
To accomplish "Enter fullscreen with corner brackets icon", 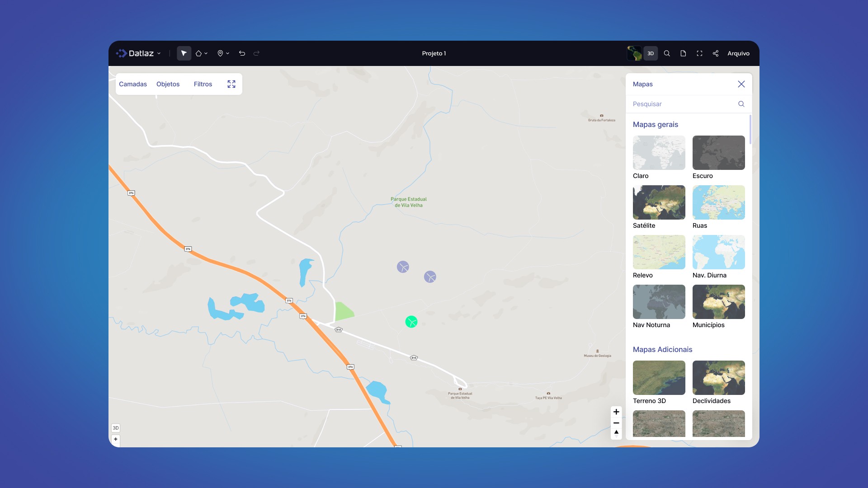I will 699,53.
